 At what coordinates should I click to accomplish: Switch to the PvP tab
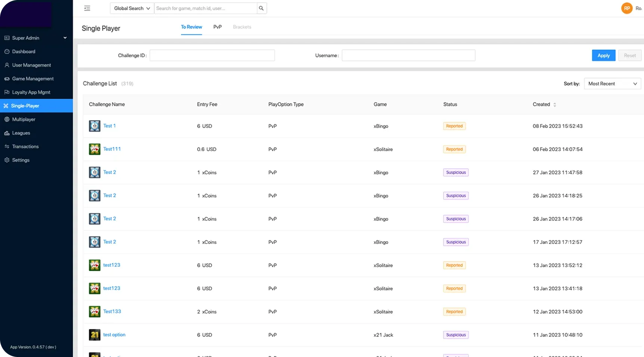(217, 27)
